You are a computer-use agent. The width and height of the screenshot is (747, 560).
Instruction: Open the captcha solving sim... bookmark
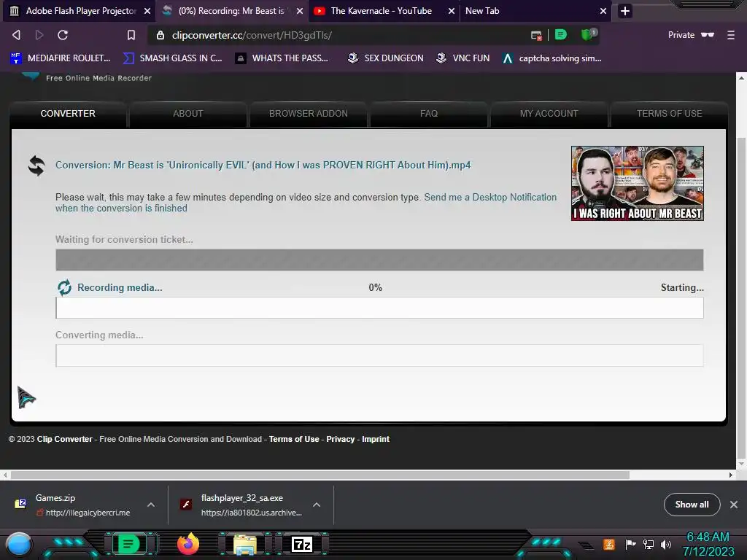pyautogui.click(x=552, y=58)
